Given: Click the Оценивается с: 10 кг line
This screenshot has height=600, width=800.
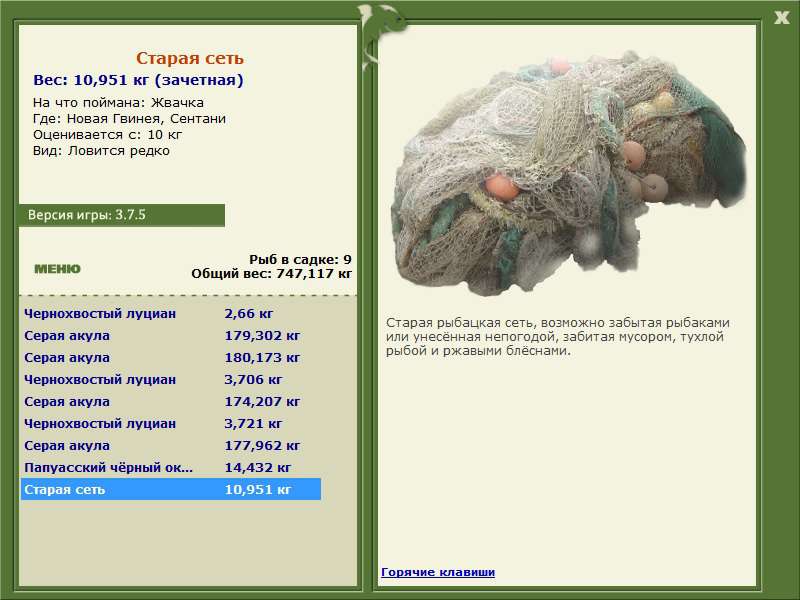Looking at the screenshot, I should tap(107, 135).
